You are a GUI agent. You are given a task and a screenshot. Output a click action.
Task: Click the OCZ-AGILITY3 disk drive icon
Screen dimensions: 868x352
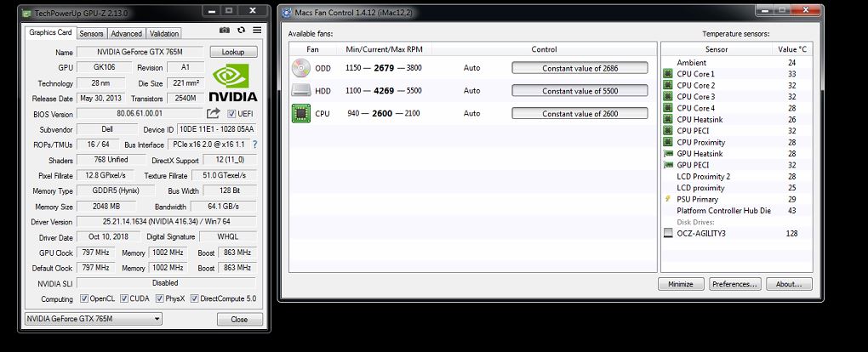668,233
